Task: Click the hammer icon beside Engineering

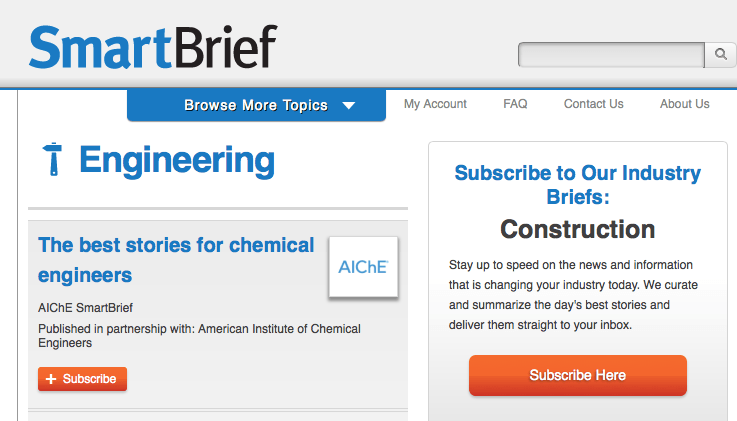Action: point(53,159)
